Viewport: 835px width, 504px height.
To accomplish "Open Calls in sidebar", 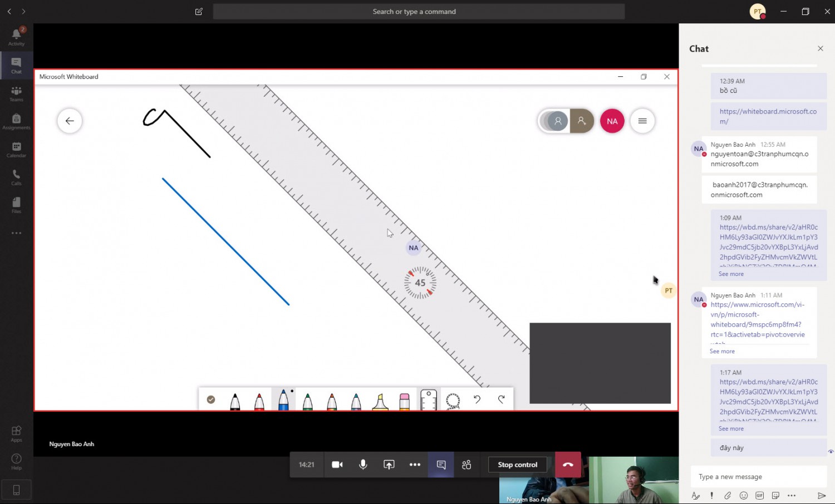I will click(x=17, y=177).
